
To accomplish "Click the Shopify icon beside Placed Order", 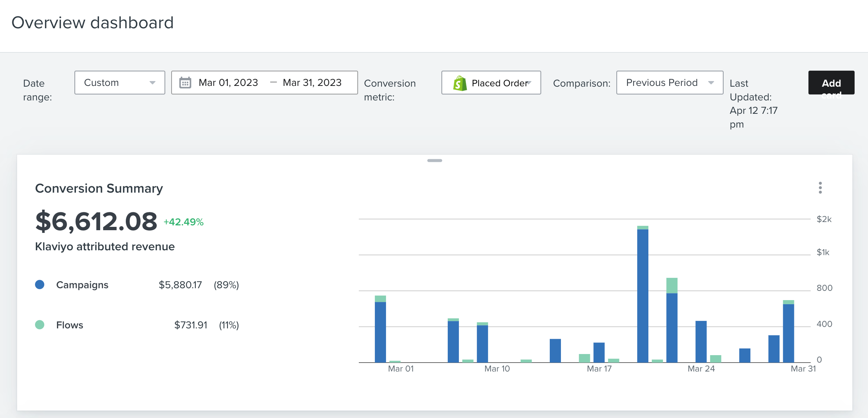I will point(460,83).
